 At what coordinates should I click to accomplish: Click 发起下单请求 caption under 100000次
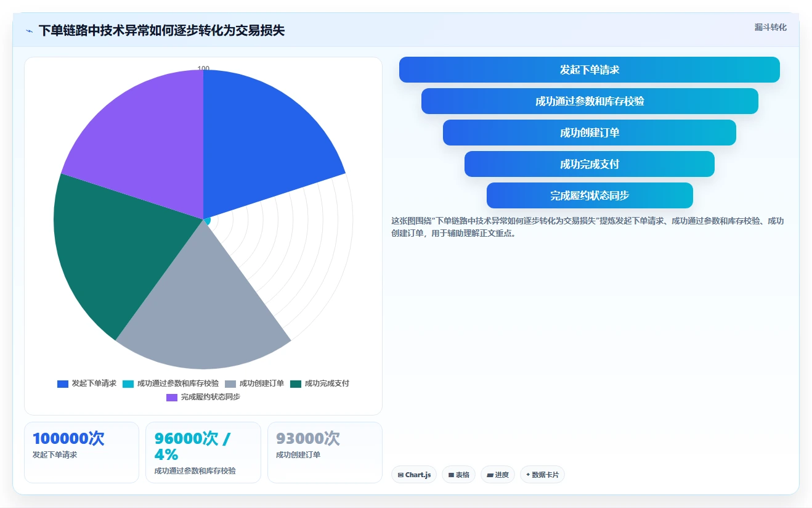pos(55,455)
